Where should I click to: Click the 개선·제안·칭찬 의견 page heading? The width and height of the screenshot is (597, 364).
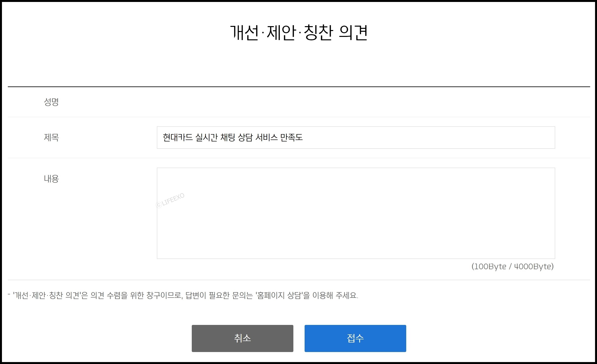click(299, 32)
